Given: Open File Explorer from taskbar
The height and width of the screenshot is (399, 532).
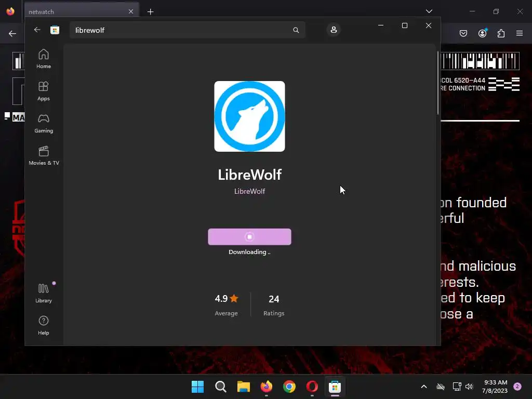Looking at the screenshot, I should coord(243,387).
